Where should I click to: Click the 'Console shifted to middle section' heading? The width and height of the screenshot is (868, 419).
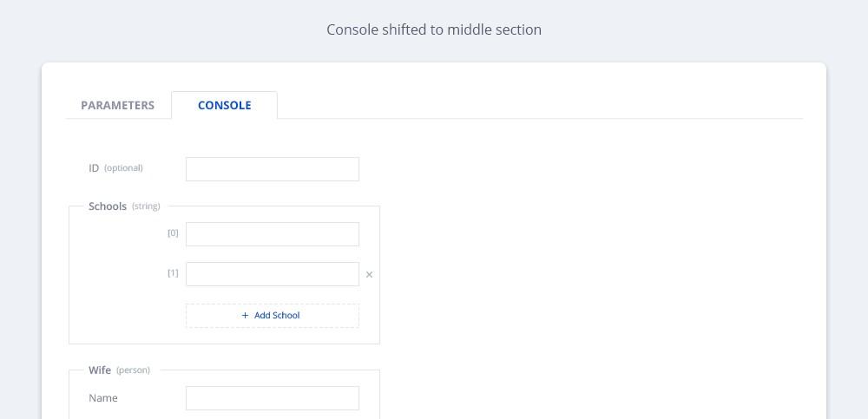[x=434, y=29]
